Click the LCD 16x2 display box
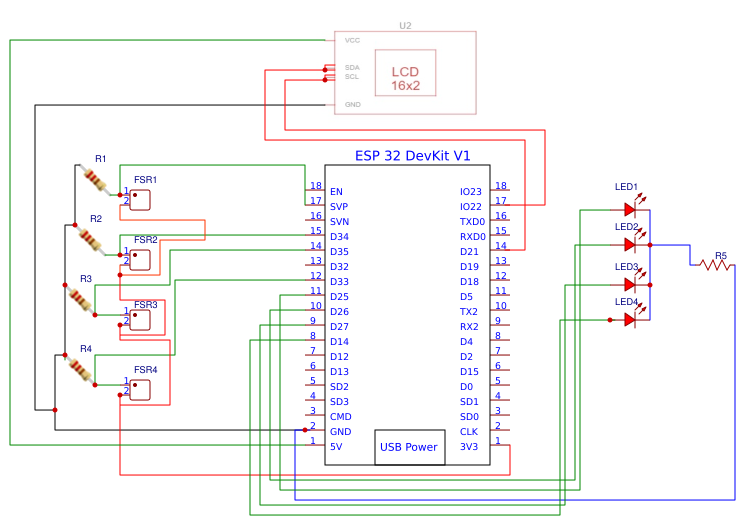Screen dimensions: 747x525 [x=405, y=73]
